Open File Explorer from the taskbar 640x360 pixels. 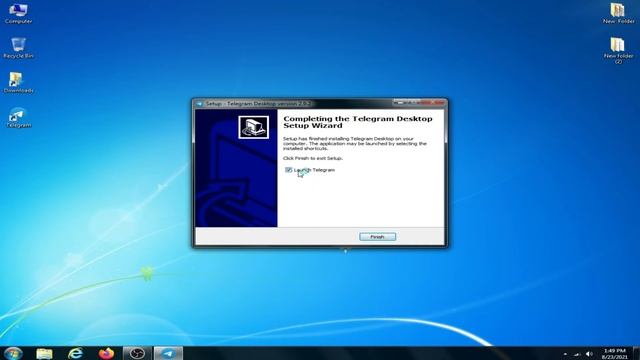[44, 353]
